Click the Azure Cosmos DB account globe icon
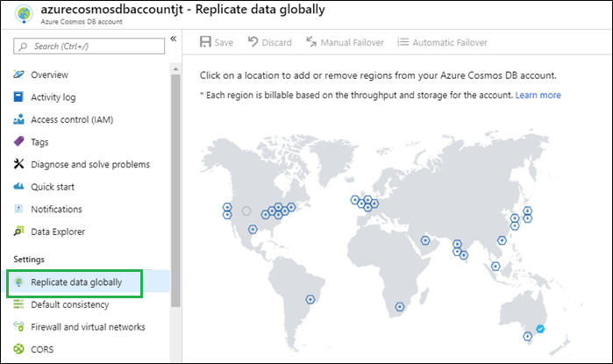Image resolution: width=613 pixels, height=364 pixels. pyautogui.click(x=24, y=14)
